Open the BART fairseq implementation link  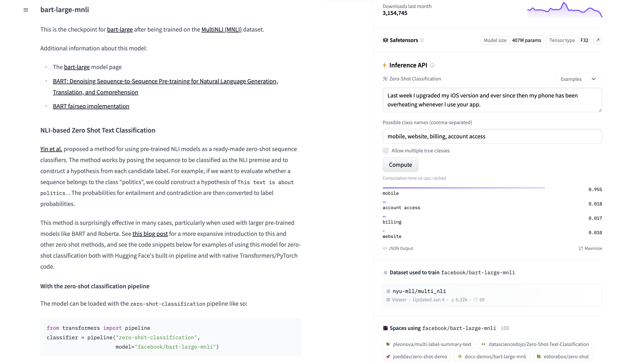91,106
